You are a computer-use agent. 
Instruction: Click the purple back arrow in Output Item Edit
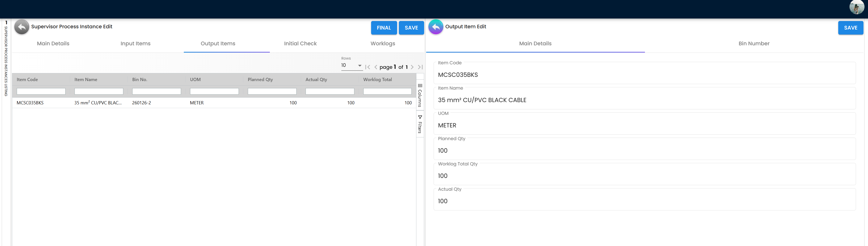click(x=435, y=27)
